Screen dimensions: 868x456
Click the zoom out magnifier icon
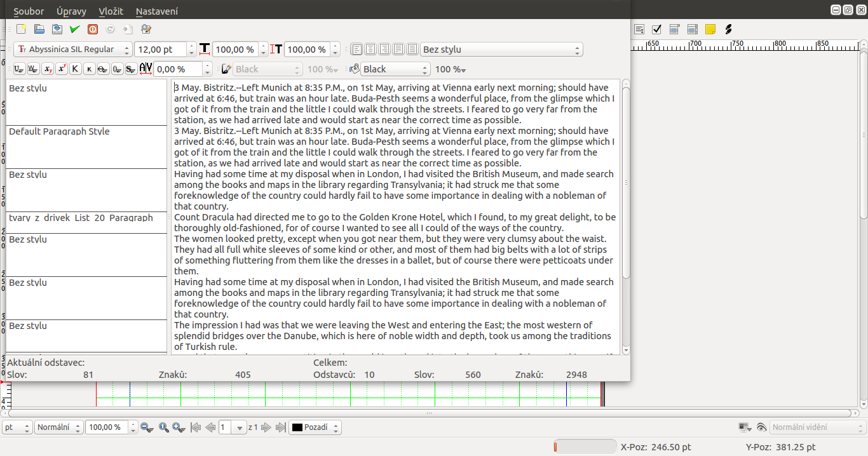147,427
